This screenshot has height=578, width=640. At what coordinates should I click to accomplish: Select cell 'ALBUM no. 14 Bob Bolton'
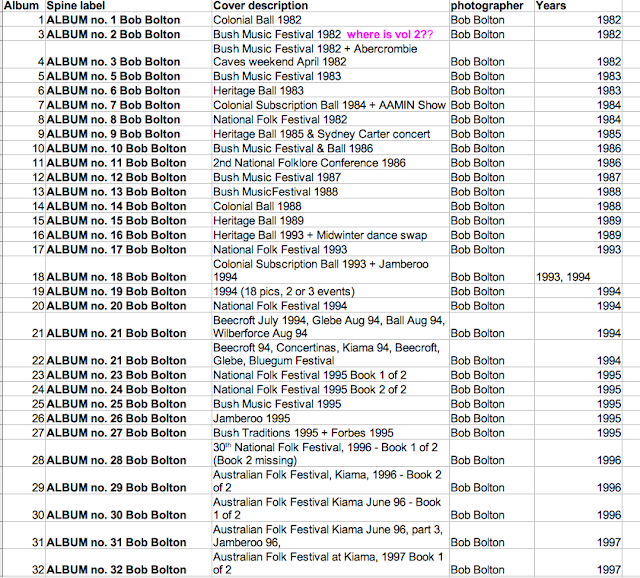pos(128,206)
